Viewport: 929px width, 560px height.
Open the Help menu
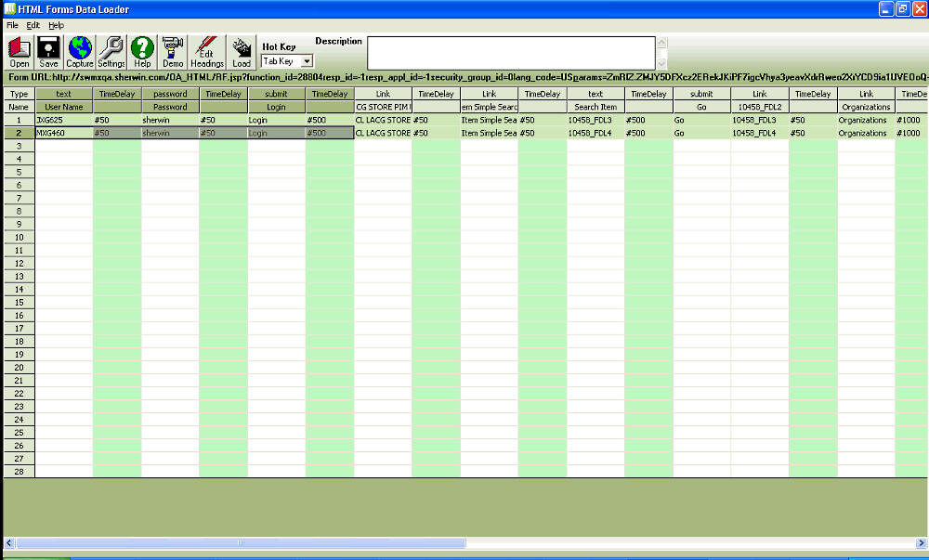coord(57,25)
